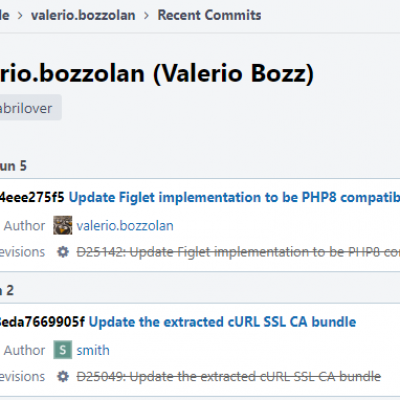The image size is (400, 400).
Task: Click first breadcrumb chevron separator
Action: [x=20, y=16]
